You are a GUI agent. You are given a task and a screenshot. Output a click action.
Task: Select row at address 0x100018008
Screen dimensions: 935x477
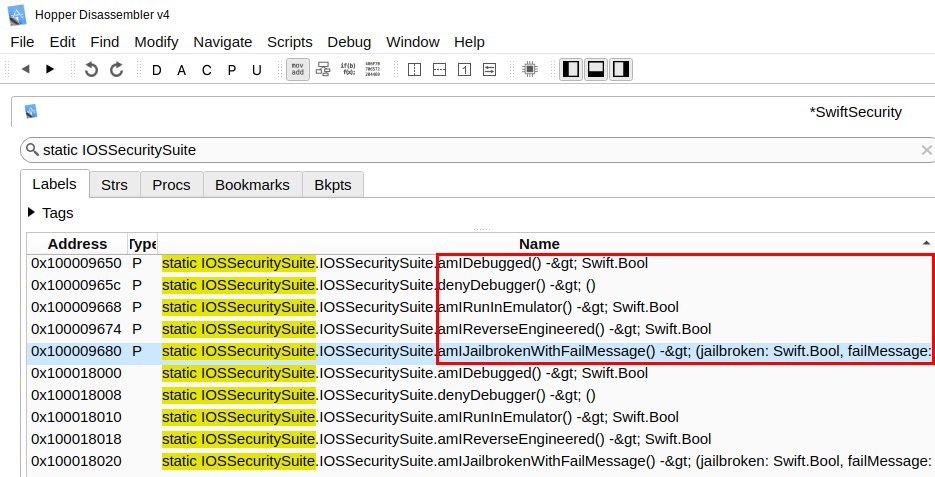481,396
